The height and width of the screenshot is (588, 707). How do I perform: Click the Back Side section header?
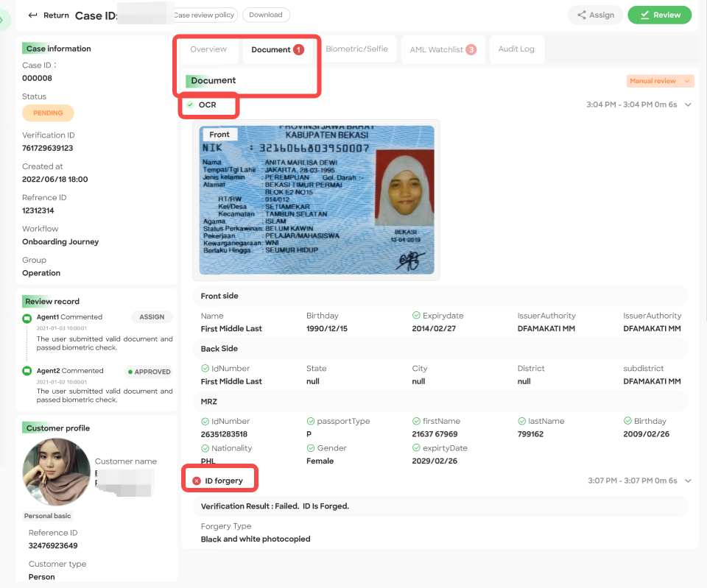pos(440,349)
